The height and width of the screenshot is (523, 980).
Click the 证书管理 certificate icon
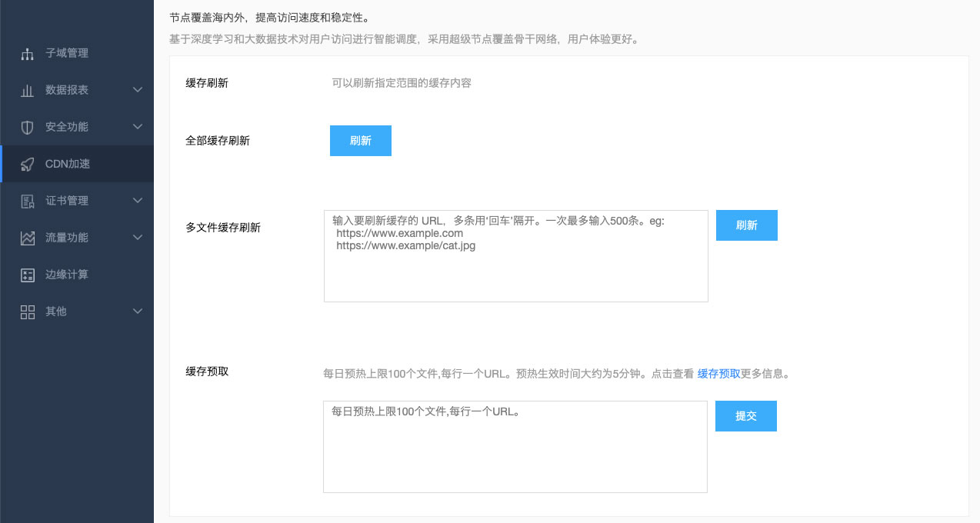pos(28,202)
